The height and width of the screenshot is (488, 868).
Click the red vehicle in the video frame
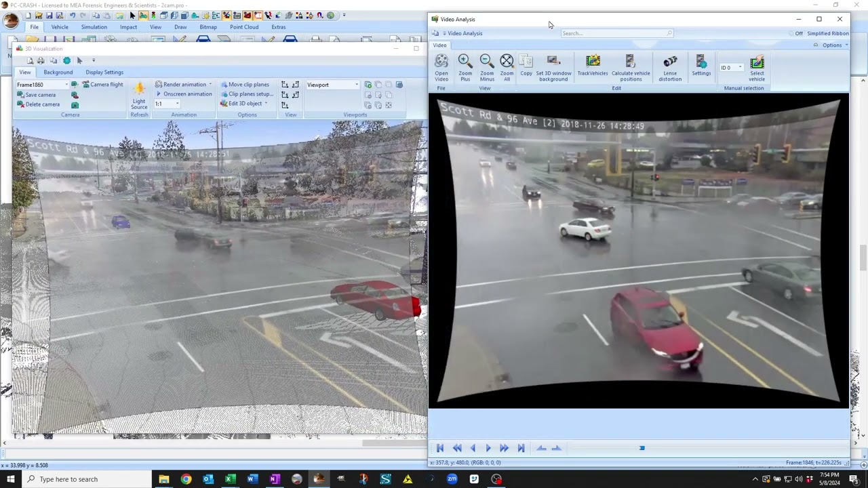pos(656,329)
